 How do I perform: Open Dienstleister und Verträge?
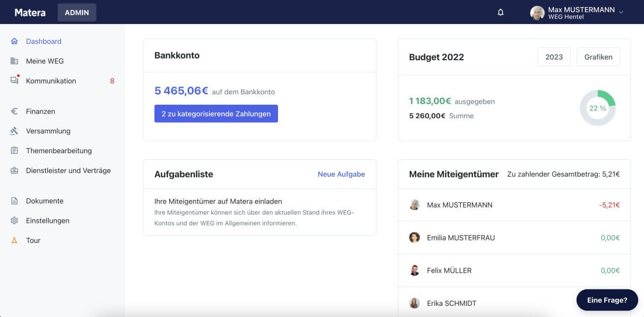tap(68, 171)
